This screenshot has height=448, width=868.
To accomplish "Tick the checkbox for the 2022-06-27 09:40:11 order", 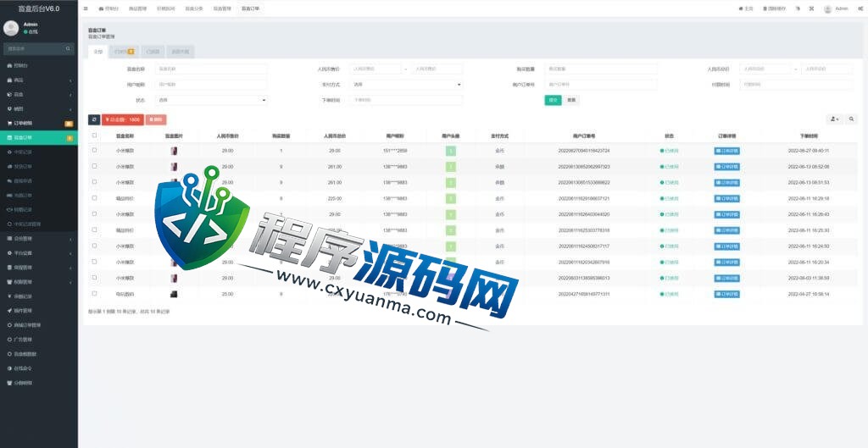I will [94, 150].
